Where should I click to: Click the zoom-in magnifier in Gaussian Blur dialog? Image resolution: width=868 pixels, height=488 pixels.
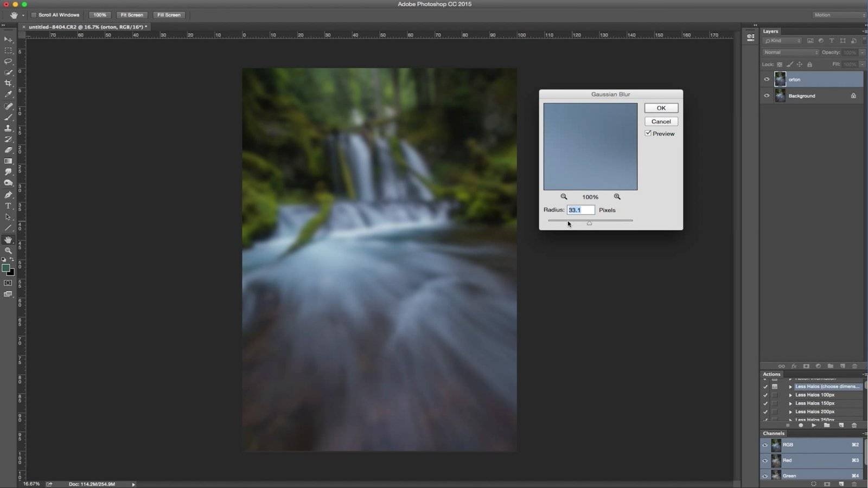click(x=617, y=197)
